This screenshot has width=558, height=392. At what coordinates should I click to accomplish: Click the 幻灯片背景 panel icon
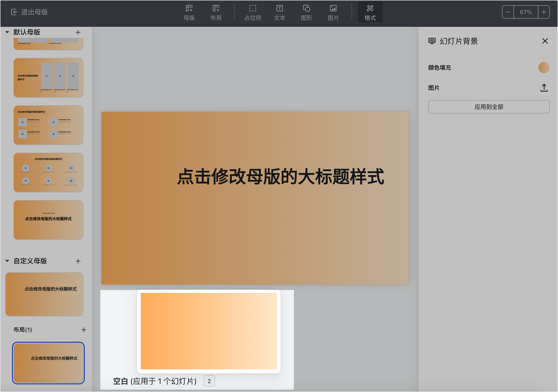(x=432, y=41)
